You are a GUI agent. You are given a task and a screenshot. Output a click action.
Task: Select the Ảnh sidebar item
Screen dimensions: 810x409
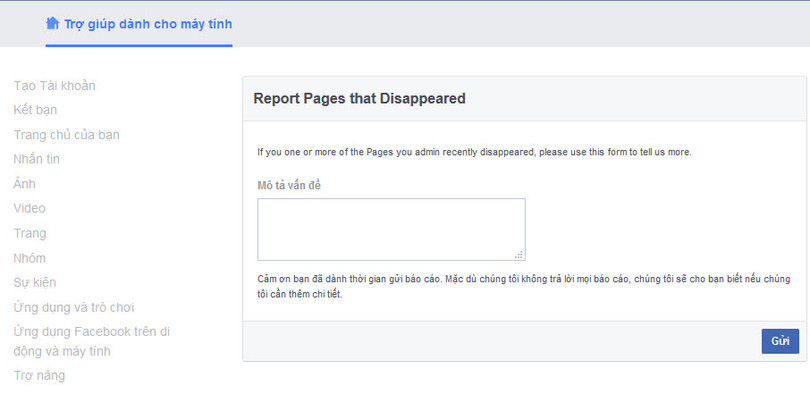tap(25, 184)
